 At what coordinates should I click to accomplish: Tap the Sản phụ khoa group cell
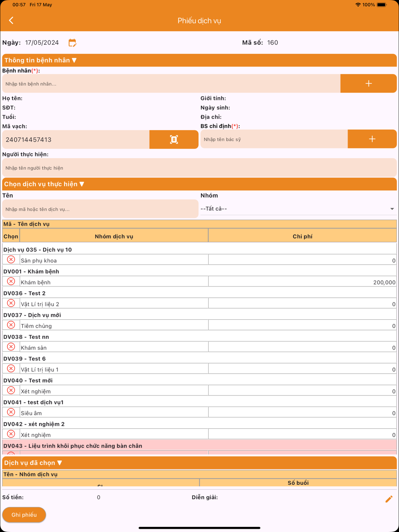pos(114,260)
